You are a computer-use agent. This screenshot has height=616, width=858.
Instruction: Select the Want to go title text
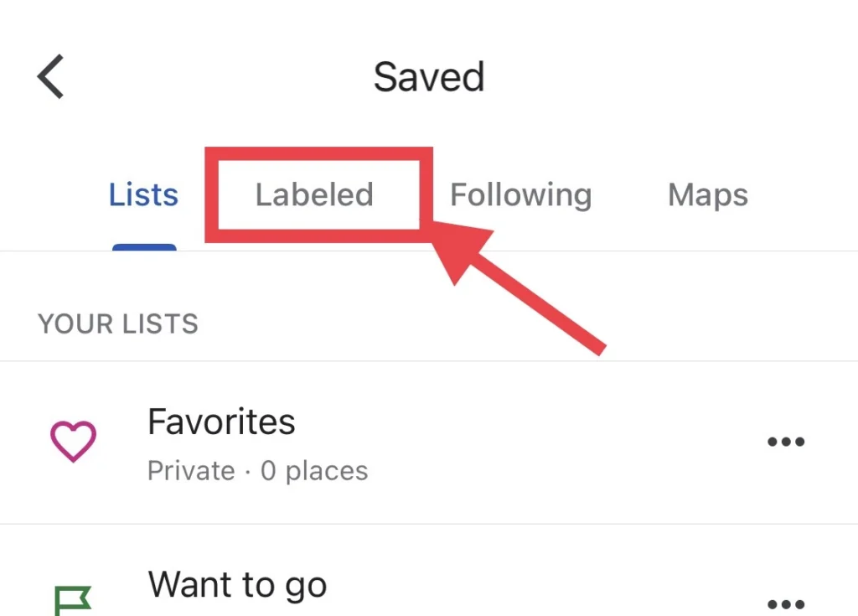point(237,585)
